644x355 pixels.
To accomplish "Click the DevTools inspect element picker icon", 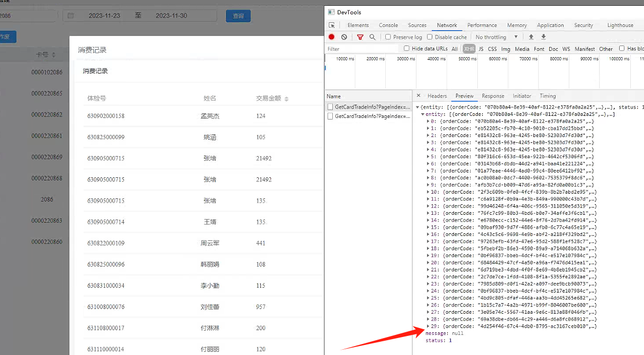I will pos(332,25).
